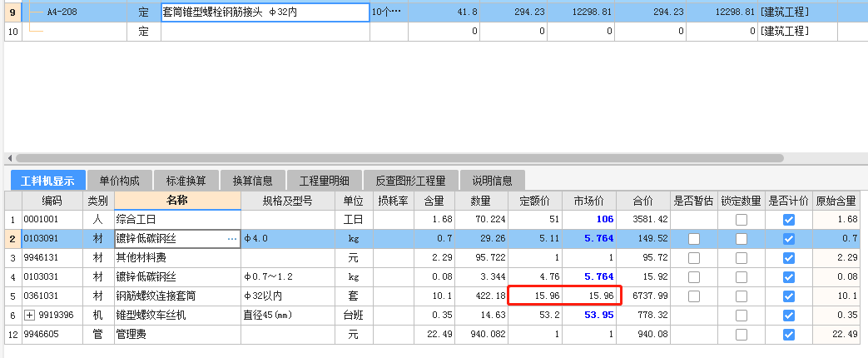868x358 pixels.
Task: Tick 是否暂估 for the φ0.7~1.2 钢丝 row
Action: pos(693,277)
